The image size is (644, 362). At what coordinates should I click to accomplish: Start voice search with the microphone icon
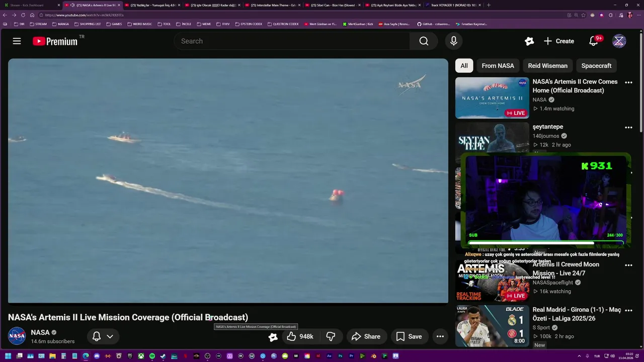coord(453,41)
